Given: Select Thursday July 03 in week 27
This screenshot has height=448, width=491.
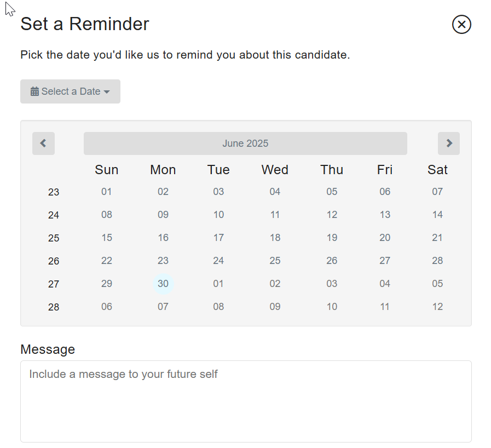Looking at the screenshot, I should click(332, 284).
